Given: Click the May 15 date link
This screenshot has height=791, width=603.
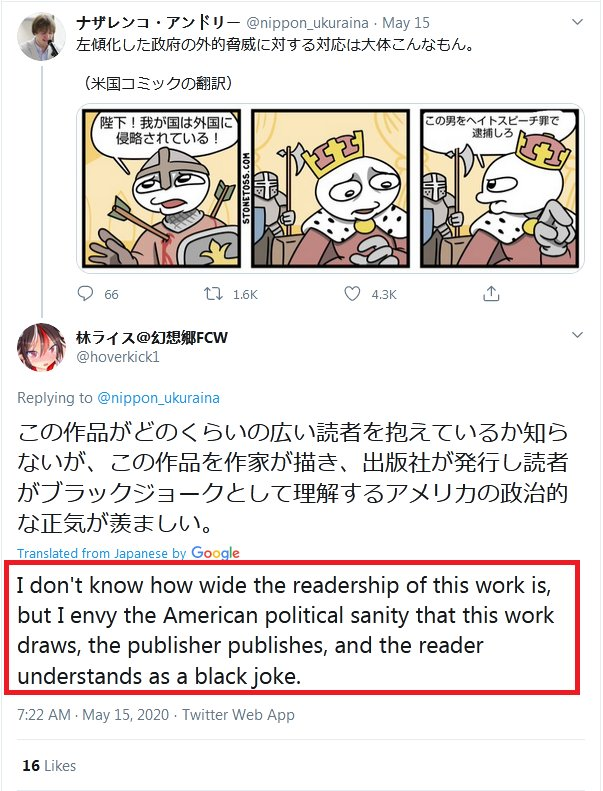Looking at the screenshot, I should (x=406, y=23).
